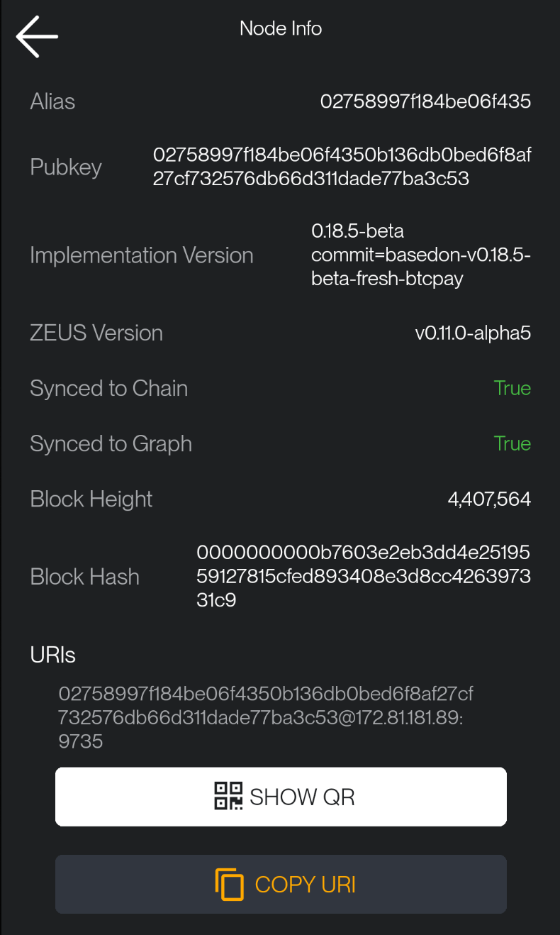Click the SHOW QR button
Screen dimensions: 560x935
(281, 796)
